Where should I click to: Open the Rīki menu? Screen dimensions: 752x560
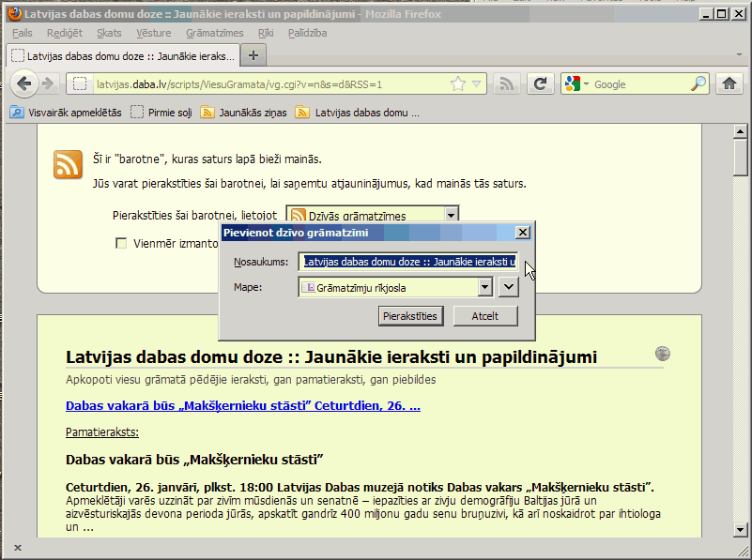pos(266,33)
